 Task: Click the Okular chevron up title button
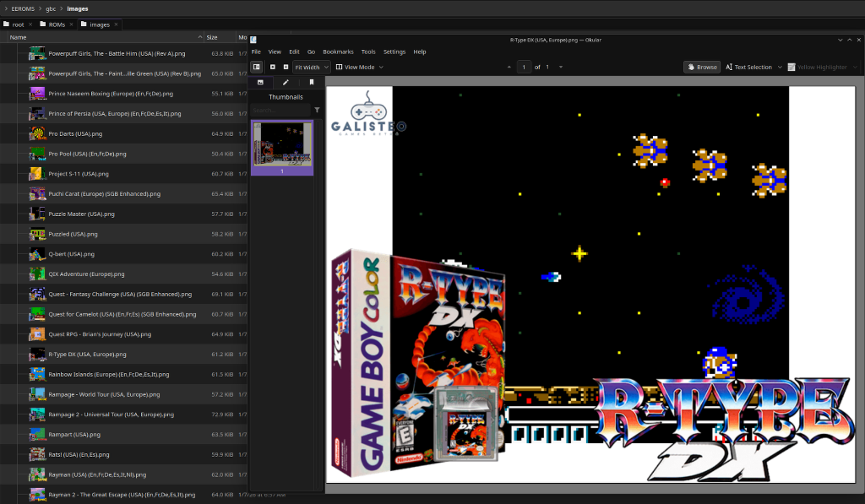850,40
